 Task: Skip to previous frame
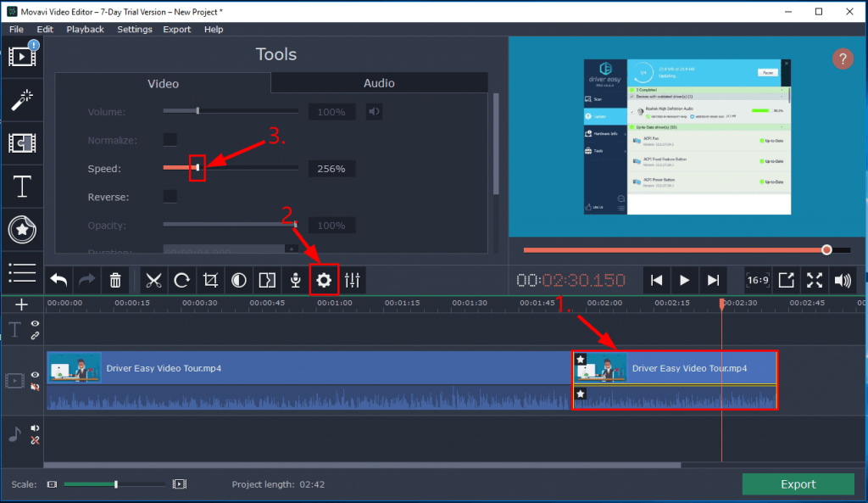(657, 280)
